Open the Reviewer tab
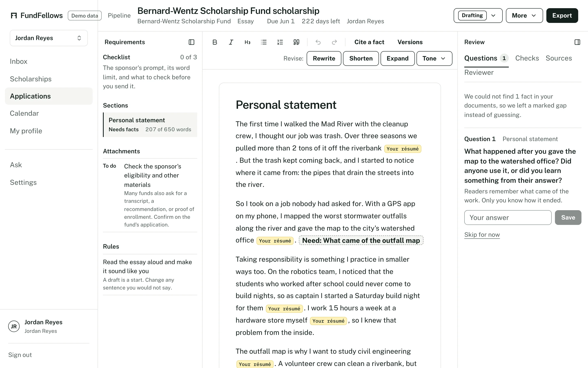This screenshot has height=368, width=588. 479,73
